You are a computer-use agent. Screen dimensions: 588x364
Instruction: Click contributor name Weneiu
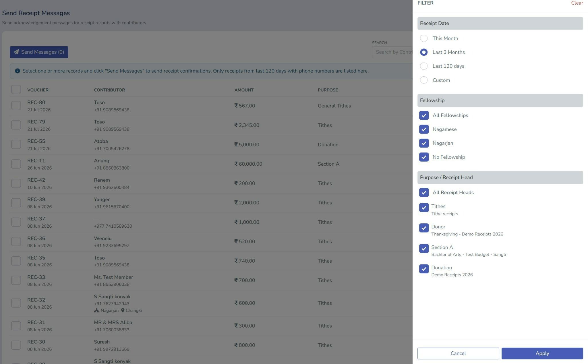[103, 239]
